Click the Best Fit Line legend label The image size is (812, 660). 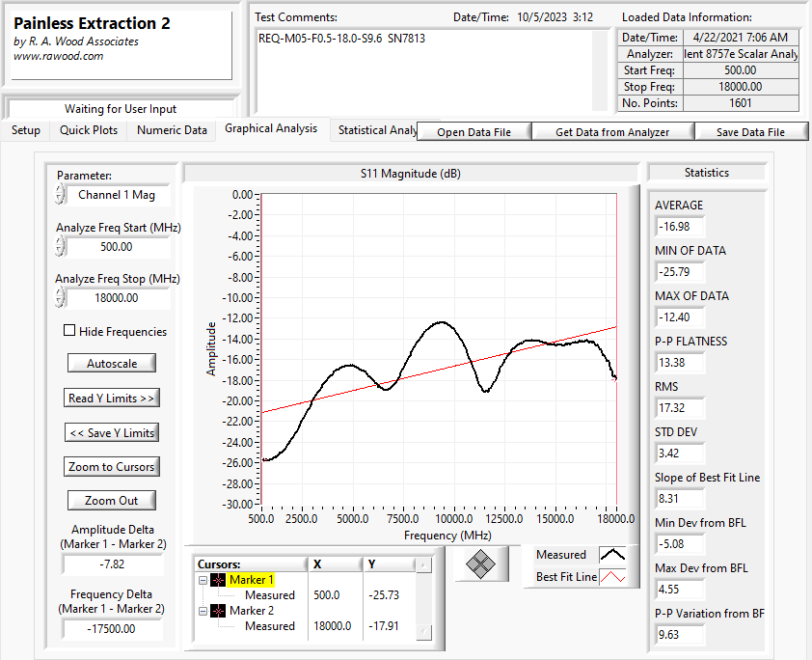566,577
